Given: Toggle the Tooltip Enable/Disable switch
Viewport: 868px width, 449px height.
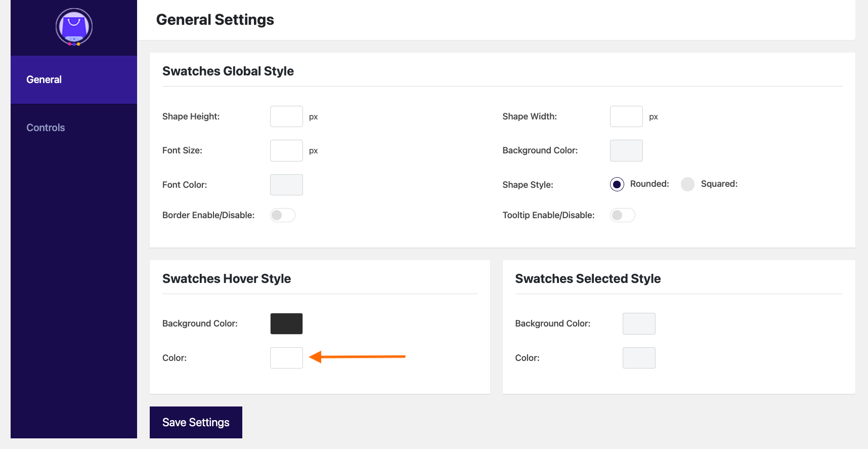Looking at the screenshot, I should (x=622, y=215).
